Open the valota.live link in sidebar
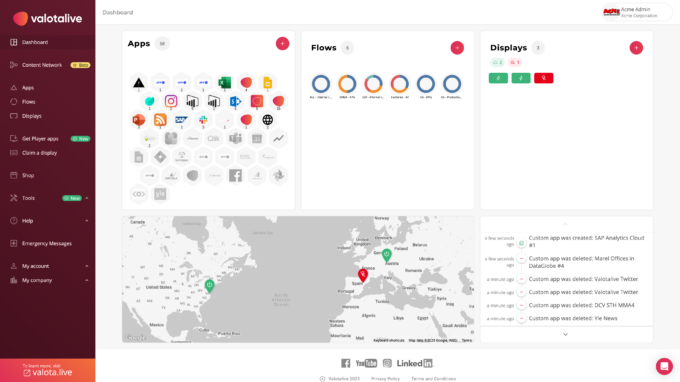 pyautogui.click(x=48, y=372)
